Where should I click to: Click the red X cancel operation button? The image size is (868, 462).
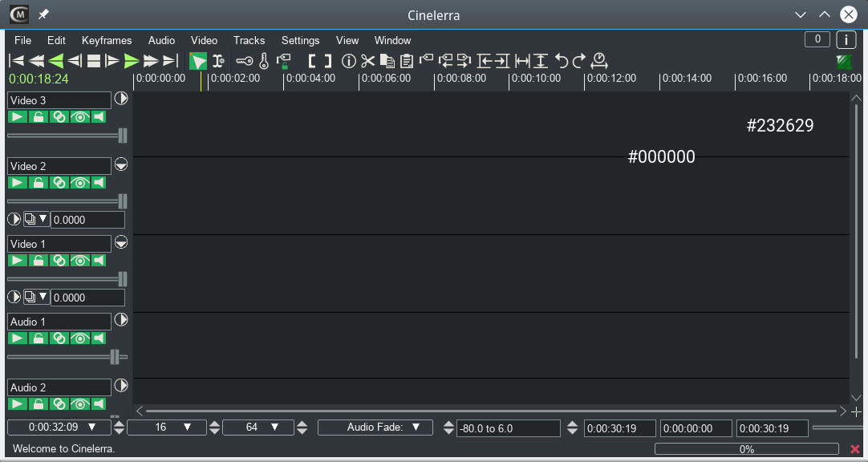tap(854, 449)
